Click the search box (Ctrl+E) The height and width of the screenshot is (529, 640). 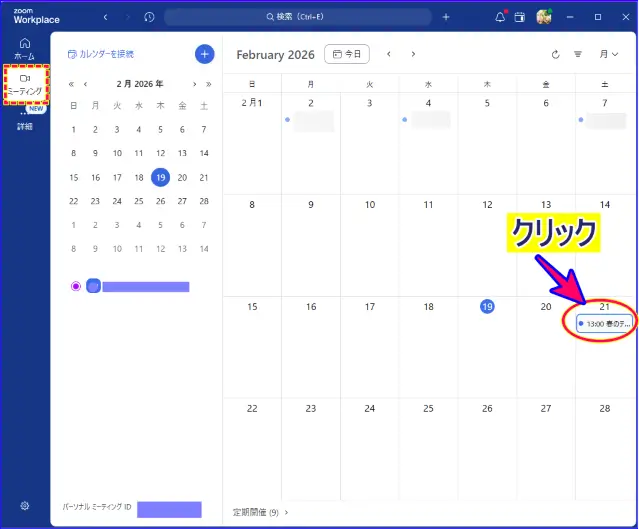coord(298,17)
